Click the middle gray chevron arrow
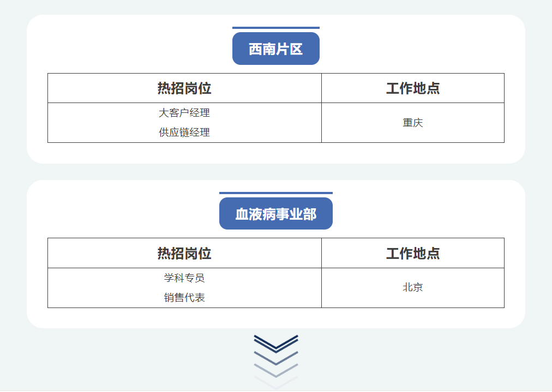The width and height of the screenshot is (552, 392). pos(276,358)
